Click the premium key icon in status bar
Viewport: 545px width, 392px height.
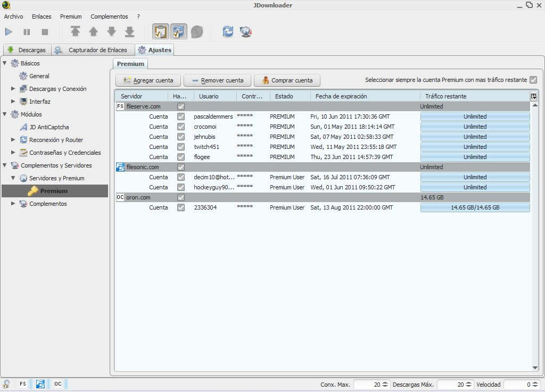pos(6,384)
